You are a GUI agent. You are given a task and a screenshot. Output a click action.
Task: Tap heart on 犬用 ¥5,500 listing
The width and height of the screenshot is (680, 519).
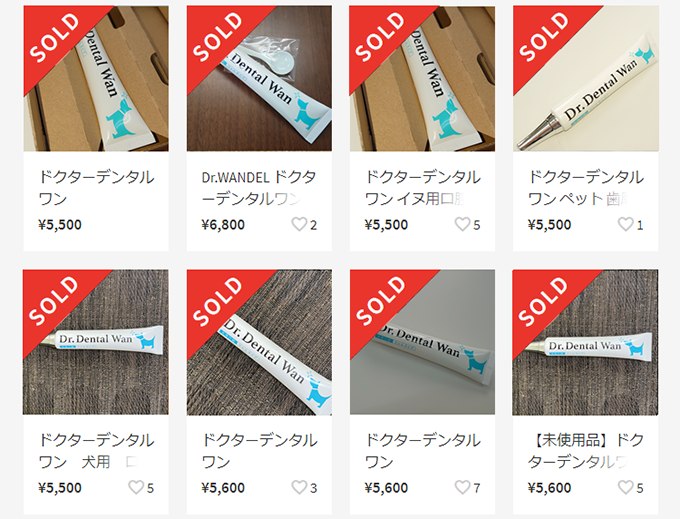click(x=136, y=487)
